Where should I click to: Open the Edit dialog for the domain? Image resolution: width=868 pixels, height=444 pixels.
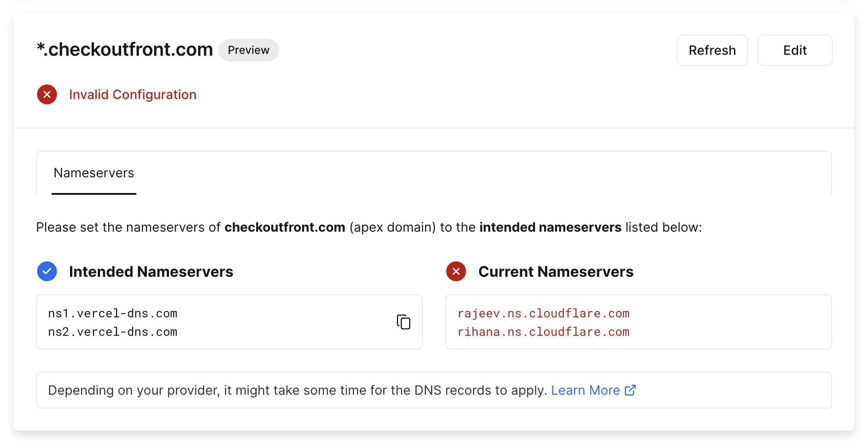(x=794, y=50)
